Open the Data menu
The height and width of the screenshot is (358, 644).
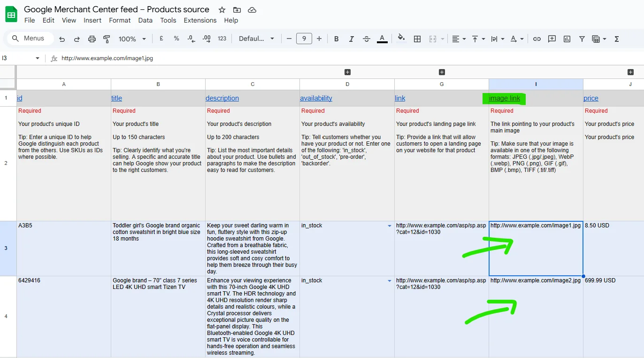[146, 20]
